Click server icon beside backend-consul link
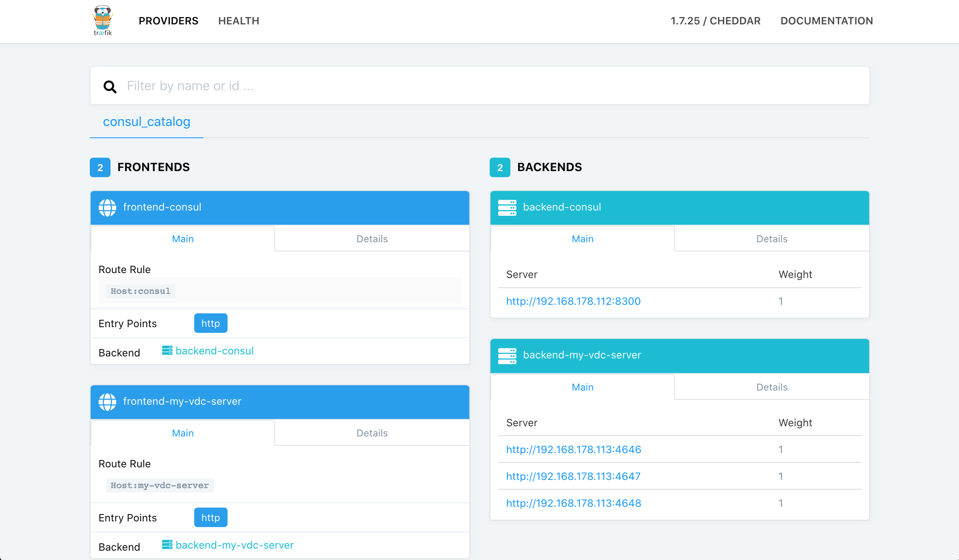 point(167,350)
